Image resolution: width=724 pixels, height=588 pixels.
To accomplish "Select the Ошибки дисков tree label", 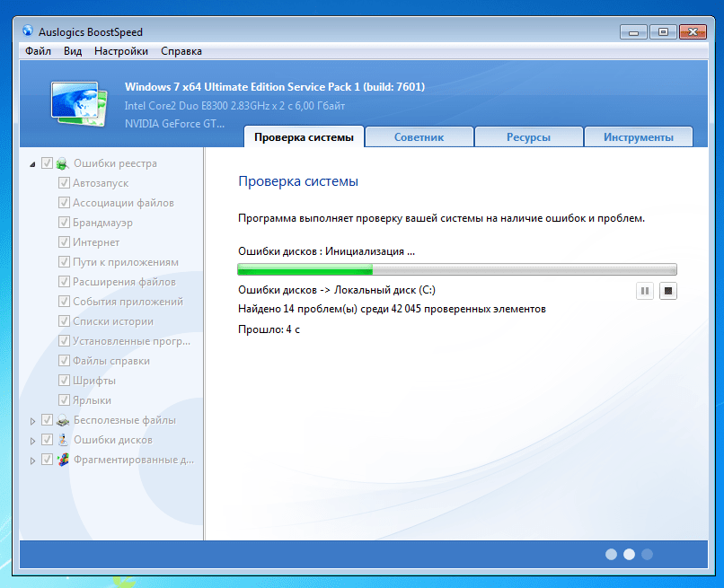I will tap(113, 440).
